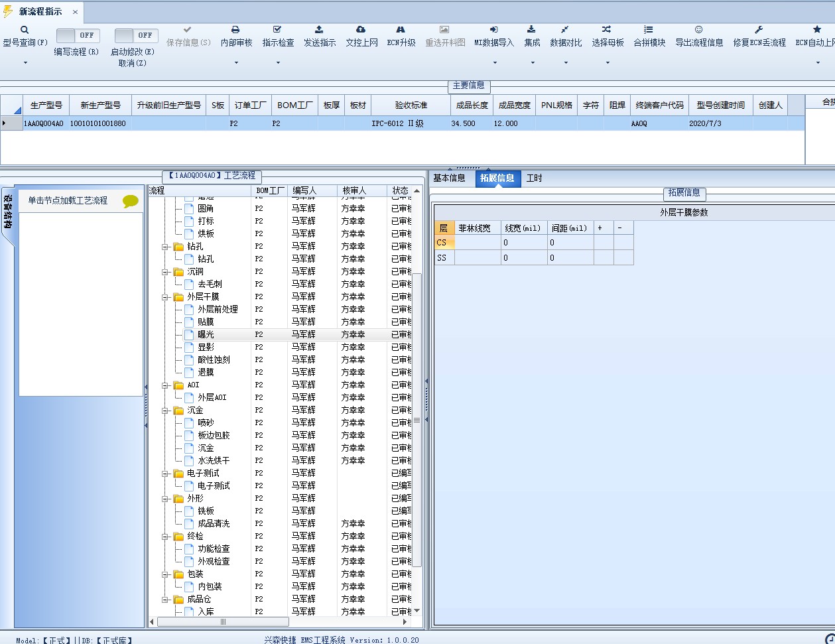The height and width of the screenshot is (644, 835).
Task: Select the 内包装 tree item
Action: click(210, 587)
